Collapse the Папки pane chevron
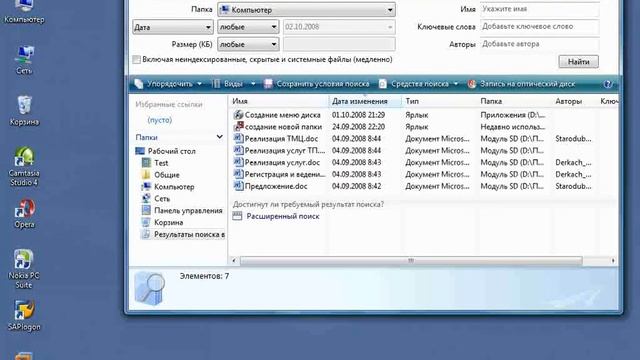Image resolution: width=640 pixels, height=360 pixels. tap(220, 137)
